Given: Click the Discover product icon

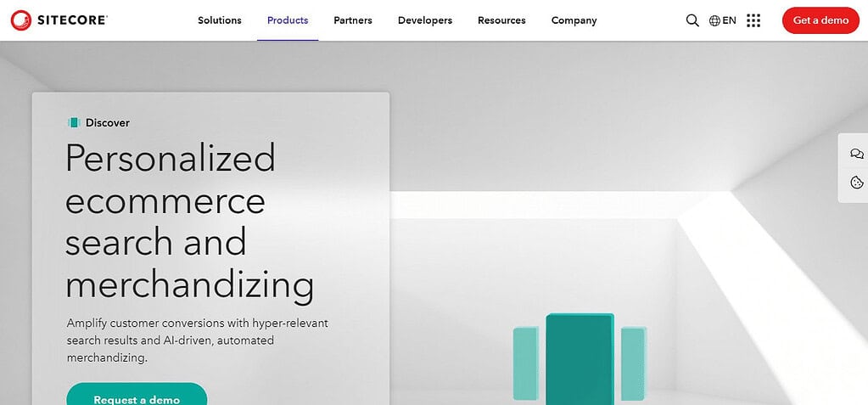Looking at the screenshot, I should 74,122.
